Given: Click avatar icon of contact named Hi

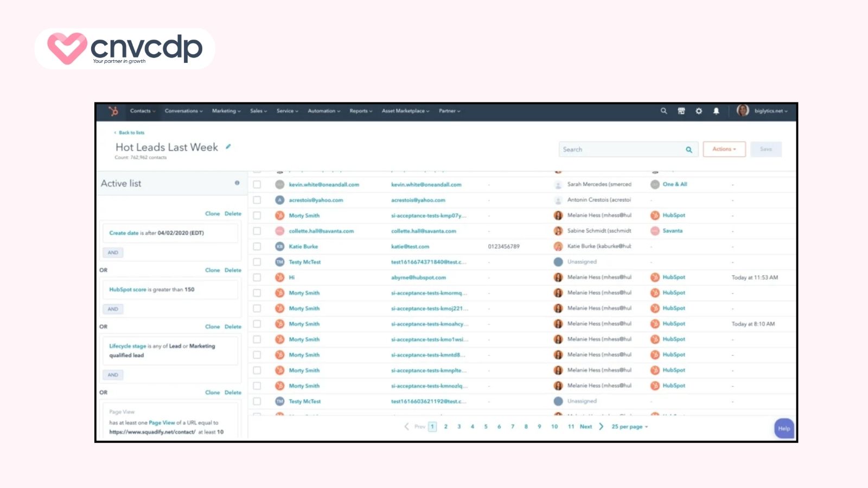Looking at the screenshot, I should click(x=280, y=277).
